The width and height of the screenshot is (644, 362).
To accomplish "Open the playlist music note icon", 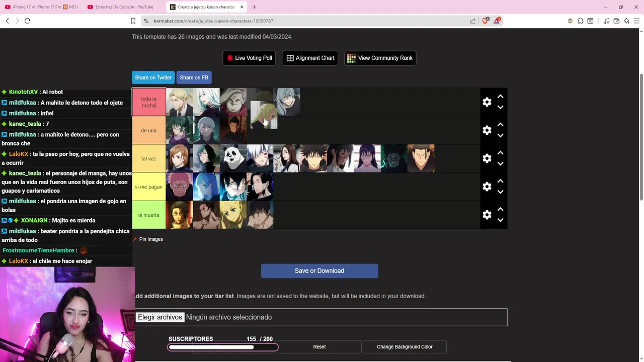I will (606, 21).
